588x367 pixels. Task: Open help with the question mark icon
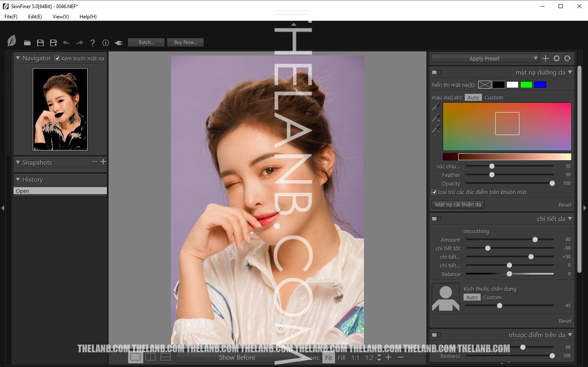click(93, 43)
